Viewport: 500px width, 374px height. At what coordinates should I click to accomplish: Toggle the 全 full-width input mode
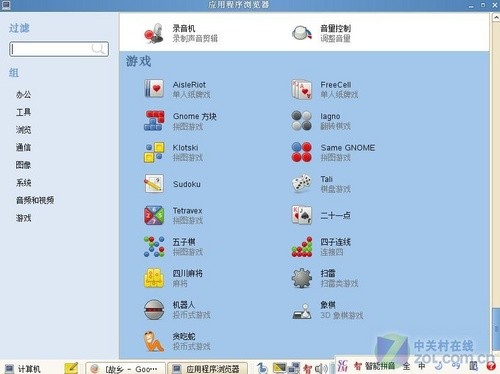(406, 366)
